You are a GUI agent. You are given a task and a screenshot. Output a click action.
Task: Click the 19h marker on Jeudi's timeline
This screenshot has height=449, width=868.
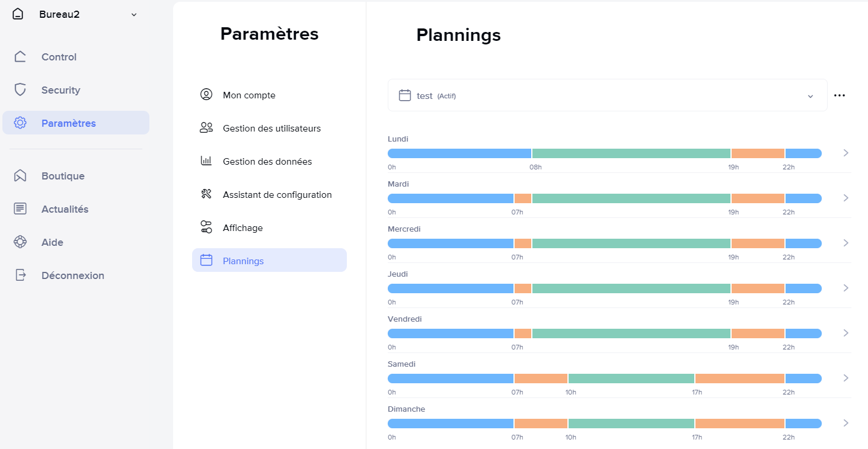point(733,302)
